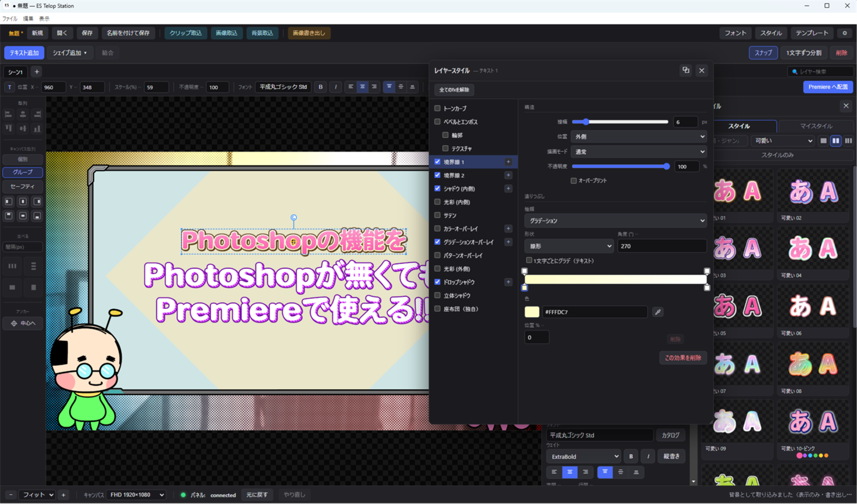Viewport: 857px width, 504px height.
Task: Uncheck 境界線 2 effect
Action: click(437, 175)
